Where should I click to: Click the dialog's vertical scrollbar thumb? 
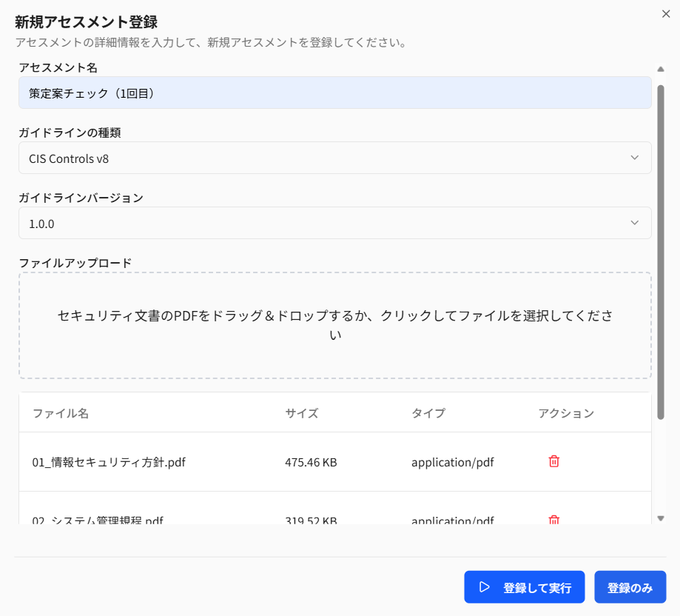[660, 252]
